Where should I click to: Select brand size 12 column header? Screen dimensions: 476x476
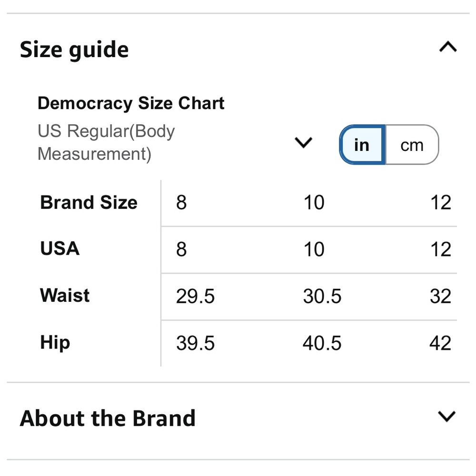(x=441, y=202)
